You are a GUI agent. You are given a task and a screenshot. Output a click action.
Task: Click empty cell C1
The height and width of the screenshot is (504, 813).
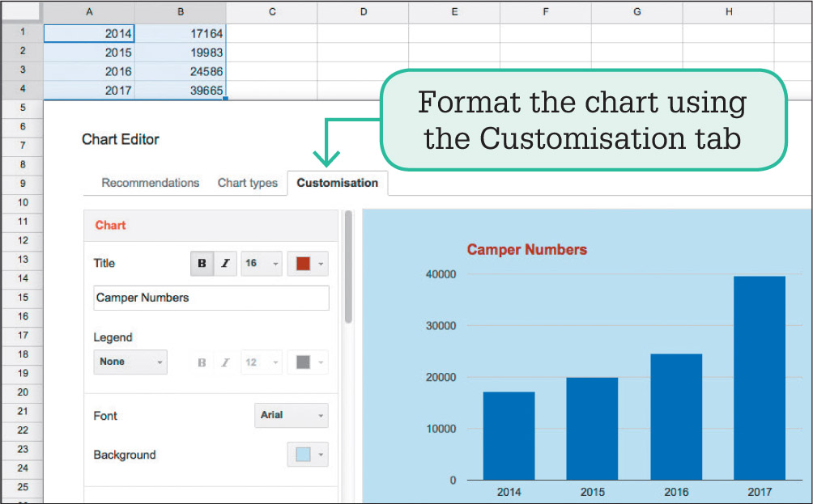[x=272, y=33]
